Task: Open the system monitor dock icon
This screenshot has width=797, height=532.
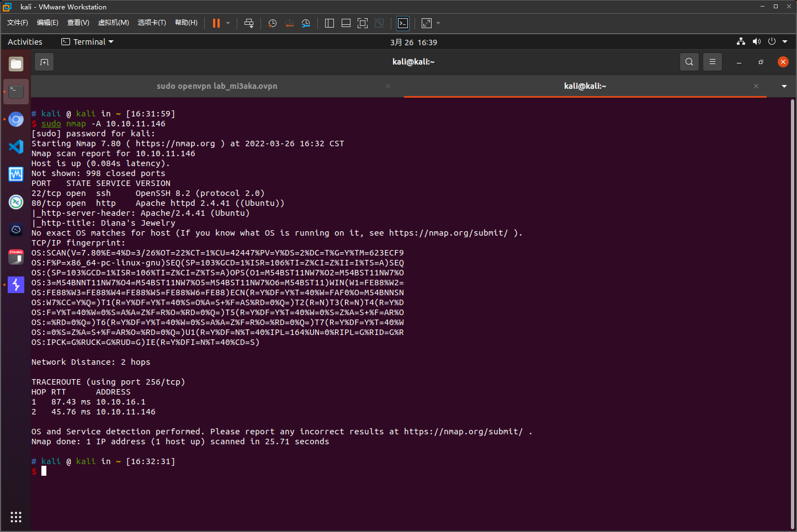Action: [x=16, y=174]
